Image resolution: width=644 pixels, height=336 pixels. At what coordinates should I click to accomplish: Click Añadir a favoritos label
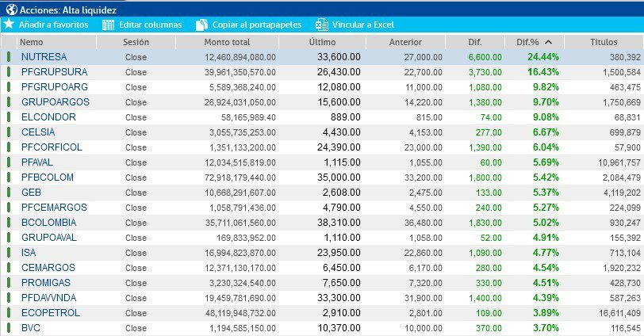[x=53, y=25]
